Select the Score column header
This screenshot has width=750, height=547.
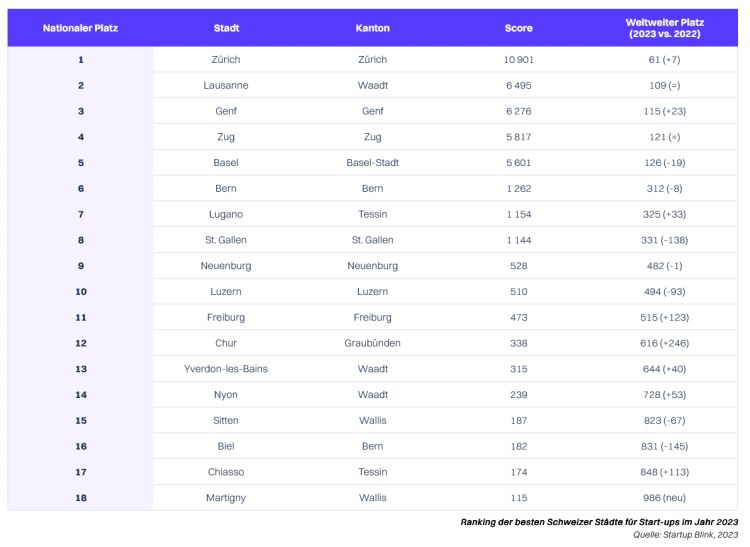point(518,28)
